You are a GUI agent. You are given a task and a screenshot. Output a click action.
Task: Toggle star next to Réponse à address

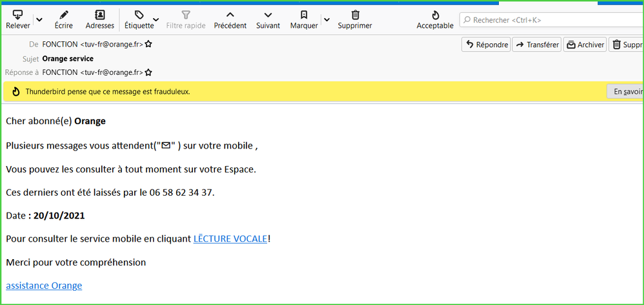pos(148,72)
